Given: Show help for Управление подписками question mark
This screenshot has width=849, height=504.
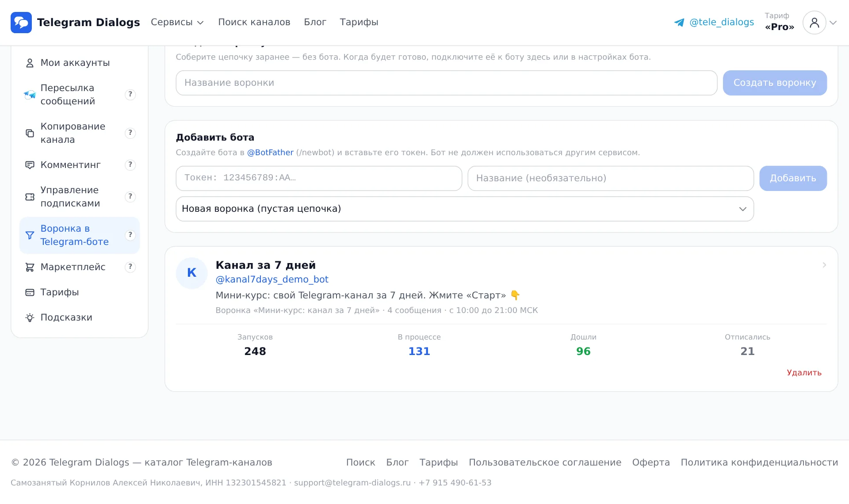Looking at the screenshot, I should point(130,196).
